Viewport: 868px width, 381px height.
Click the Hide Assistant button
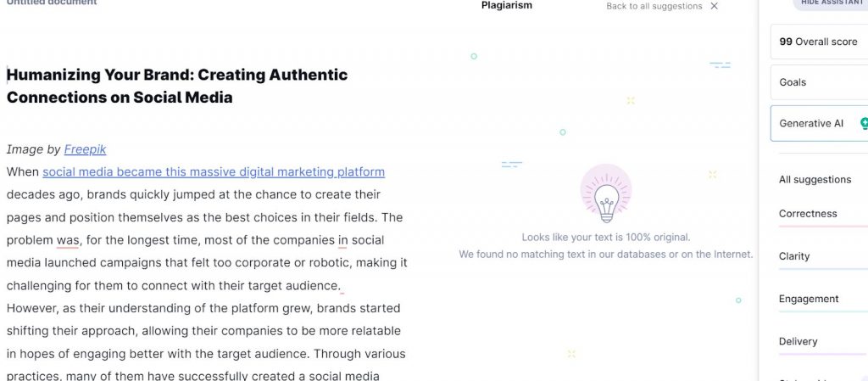point(832,3)
